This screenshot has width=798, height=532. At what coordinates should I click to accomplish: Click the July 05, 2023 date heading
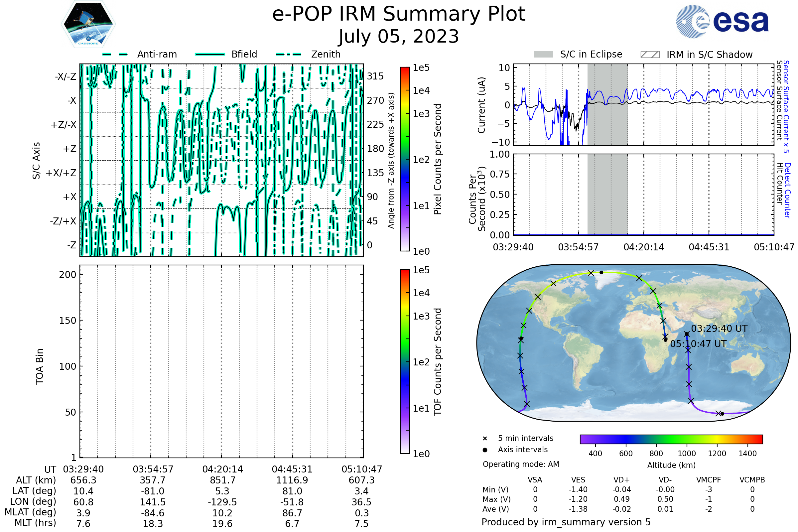point(399,37)
